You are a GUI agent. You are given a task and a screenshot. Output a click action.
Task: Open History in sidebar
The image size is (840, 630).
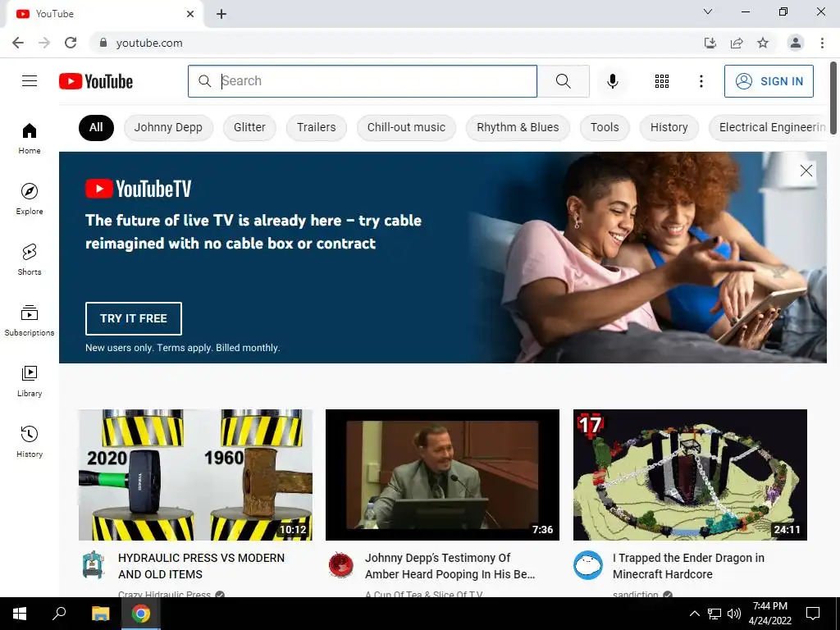pos(30,441)
